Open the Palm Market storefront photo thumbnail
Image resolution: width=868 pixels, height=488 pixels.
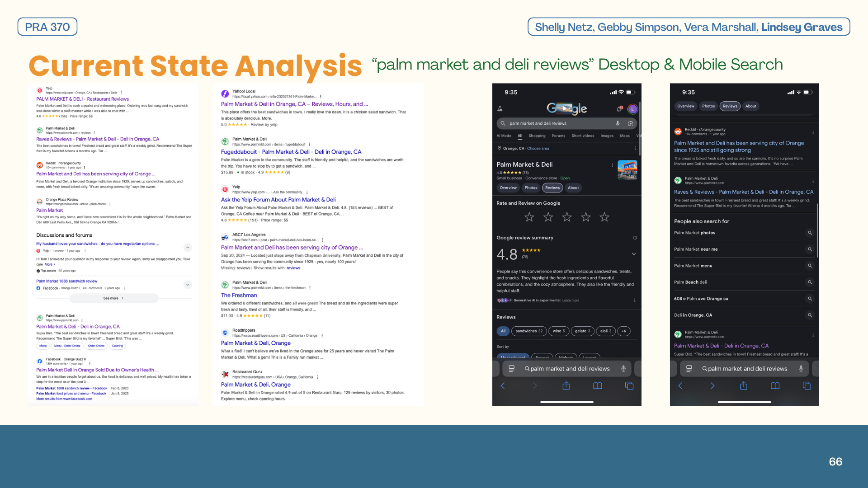pyautogui.click(x=627, y=170)
